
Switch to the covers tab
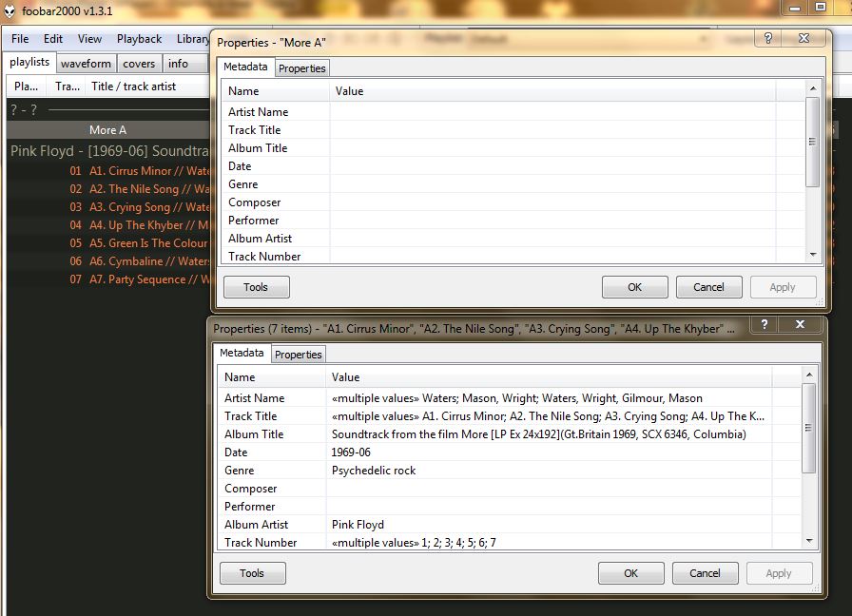[139, 64]
